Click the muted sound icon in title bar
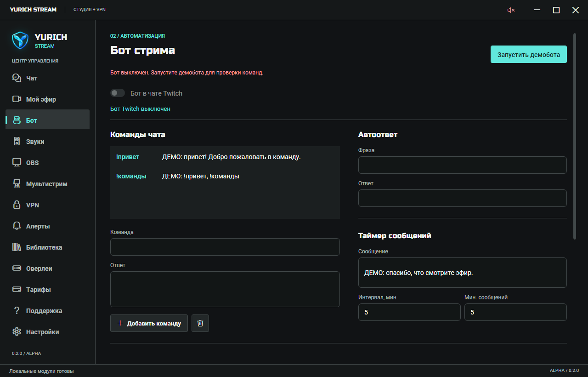 tap(511, 10)
